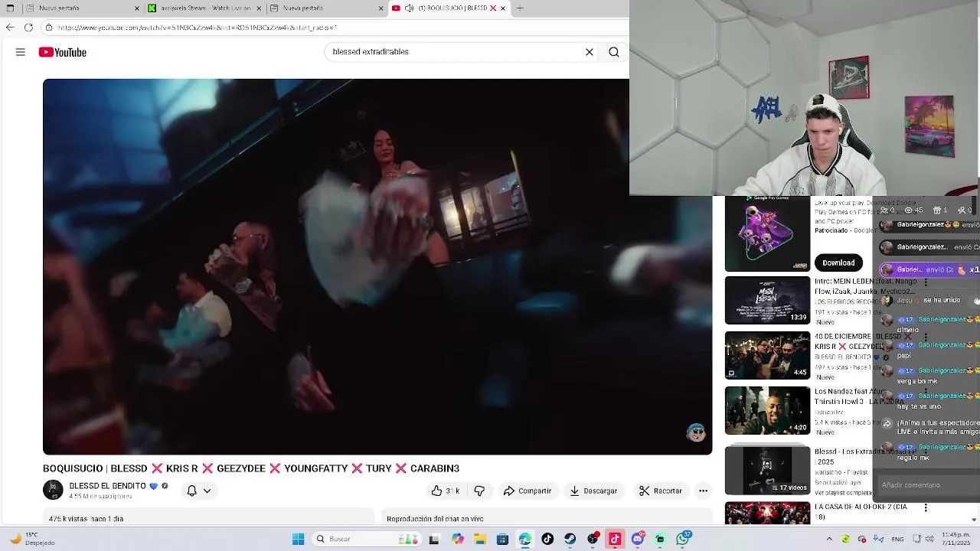The width and height of the screenshot is (980, 551).
Task: Click the Descargar download button
Action: pyautogui.click(x=593, y=491)
